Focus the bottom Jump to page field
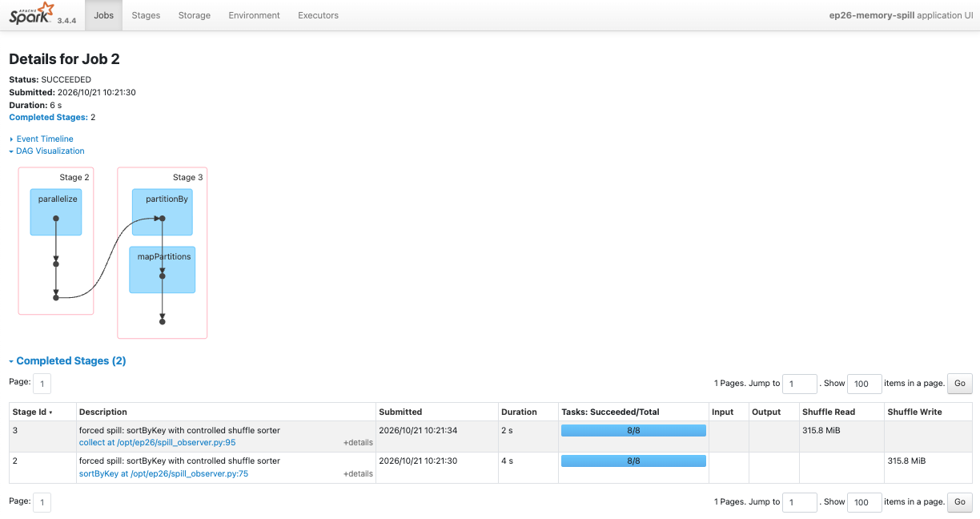 coord(800,502)
